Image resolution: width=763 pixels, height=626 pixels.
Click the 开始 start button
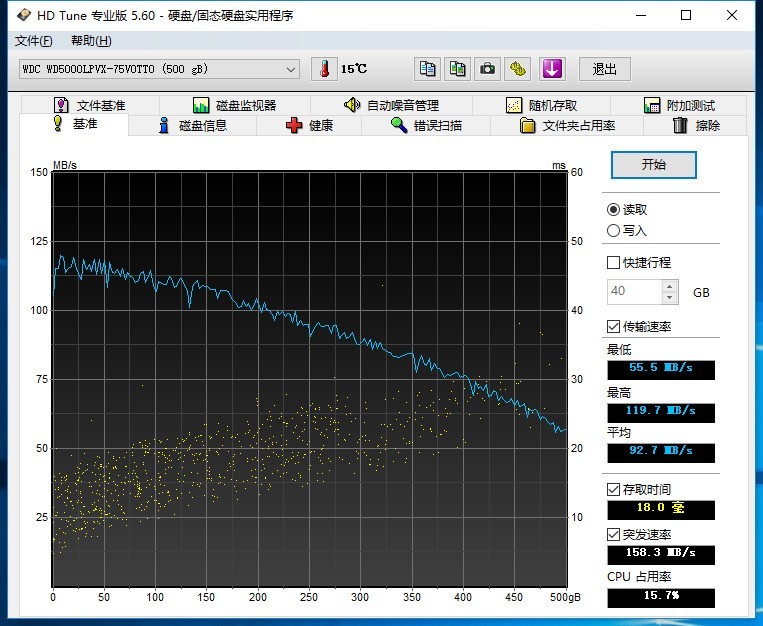pos(653,165)
